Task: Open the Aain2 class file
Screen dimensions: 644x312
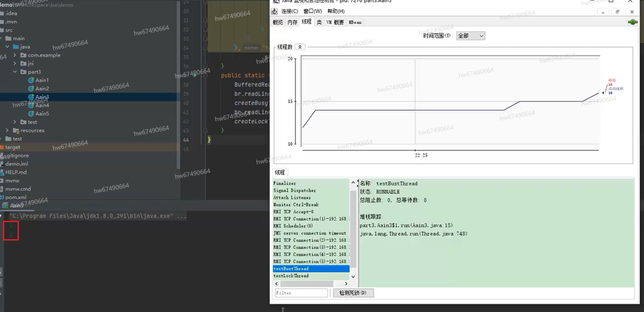Action: tap(42, 89)
